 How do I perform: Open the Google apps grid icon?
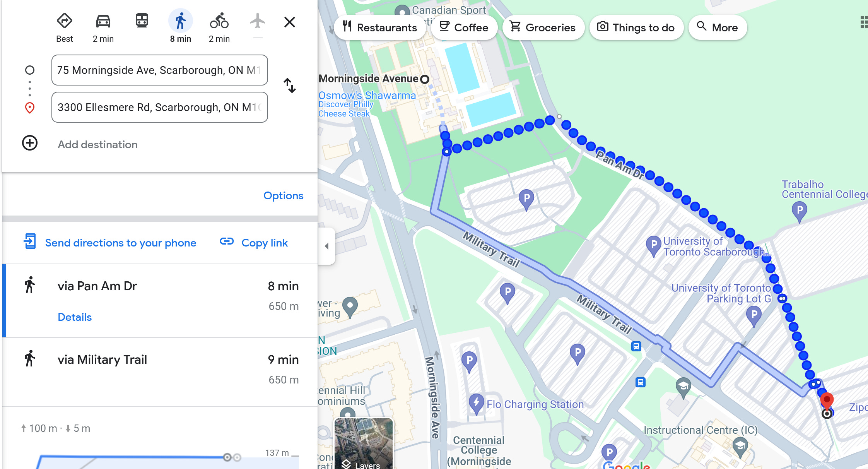point(864,22)
